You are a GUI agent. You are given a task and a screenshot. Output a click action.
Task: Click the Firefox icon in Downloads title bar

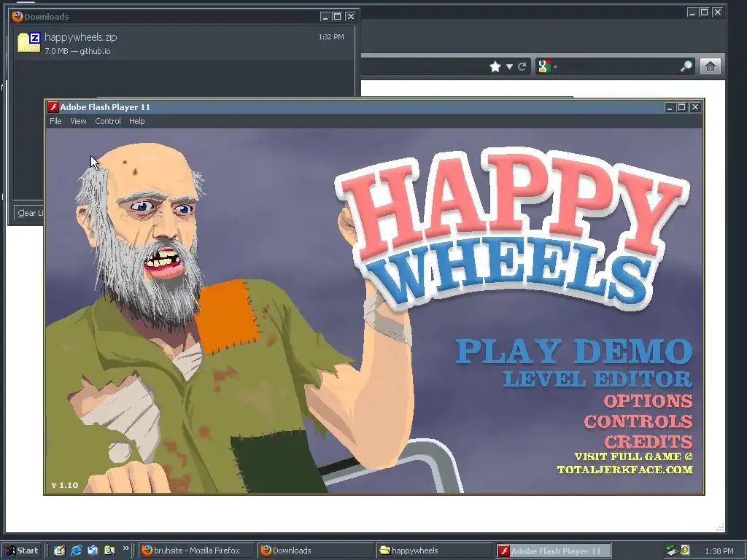tap(18, 16)
